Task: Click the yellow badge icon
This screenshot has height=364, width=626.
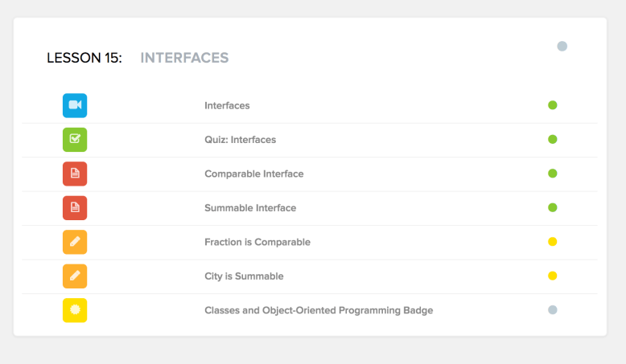Action: click(x=75, y=310)
